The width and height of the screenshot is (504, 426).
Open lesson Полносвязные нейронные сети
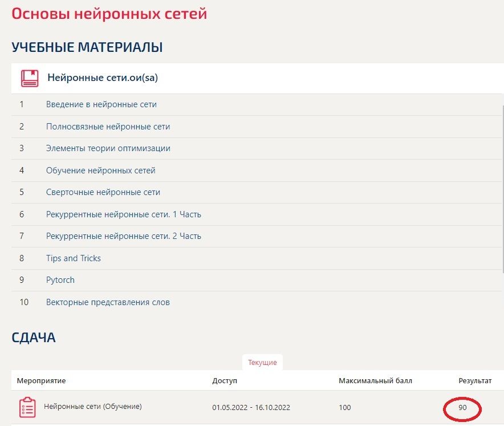point(108,127)
